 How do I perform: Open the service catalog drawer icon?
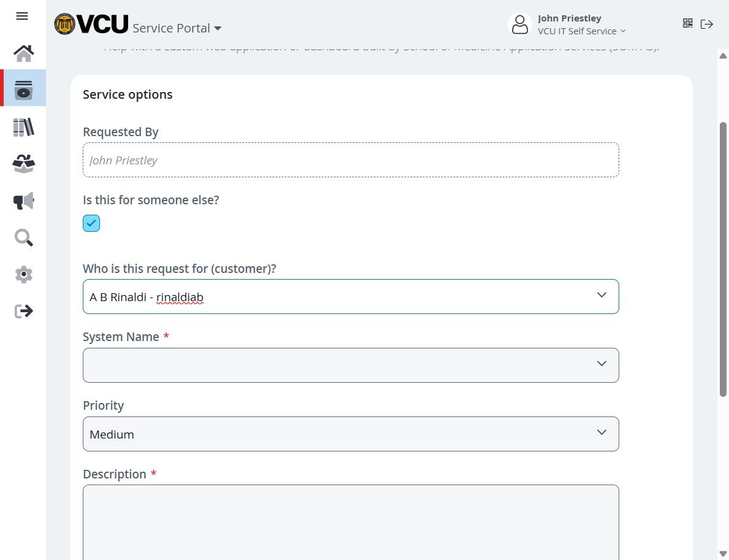(23, 90)
